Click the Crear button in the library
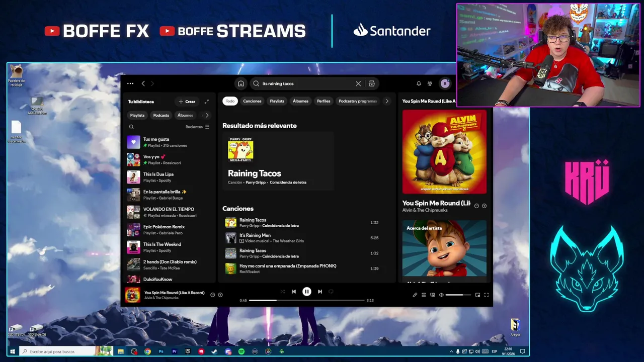The height and width of the screenshot is (362, 644). click(x=187, y=102)
